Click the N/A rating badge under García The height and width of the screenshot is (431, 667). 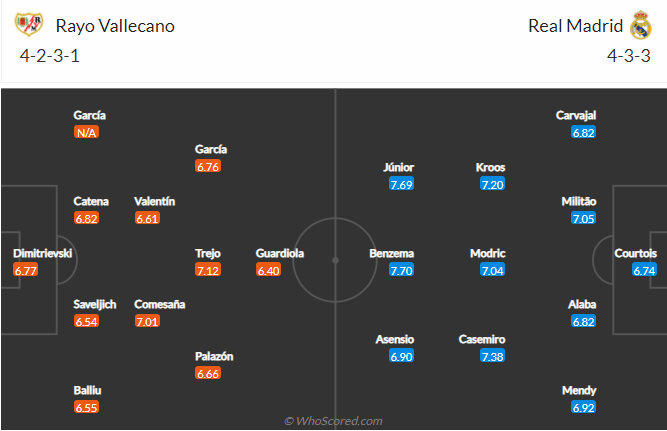point(86,132)
